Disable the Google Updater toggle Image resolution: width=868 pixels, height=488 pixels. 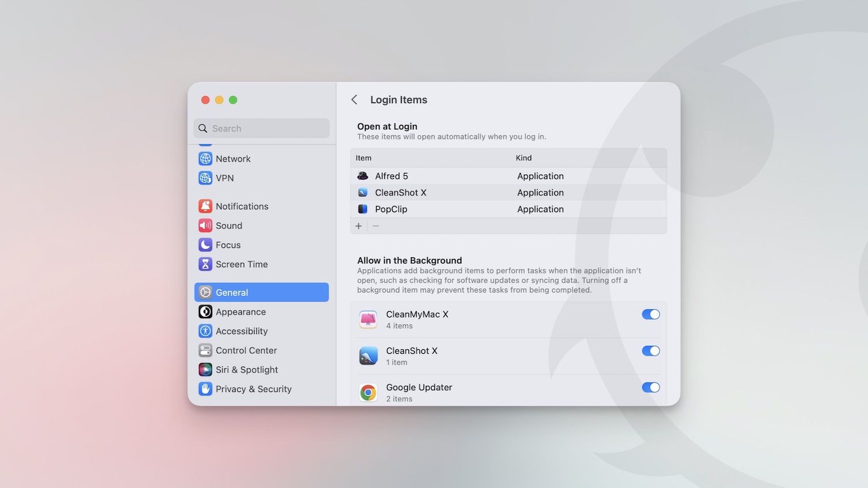[650, 387]
